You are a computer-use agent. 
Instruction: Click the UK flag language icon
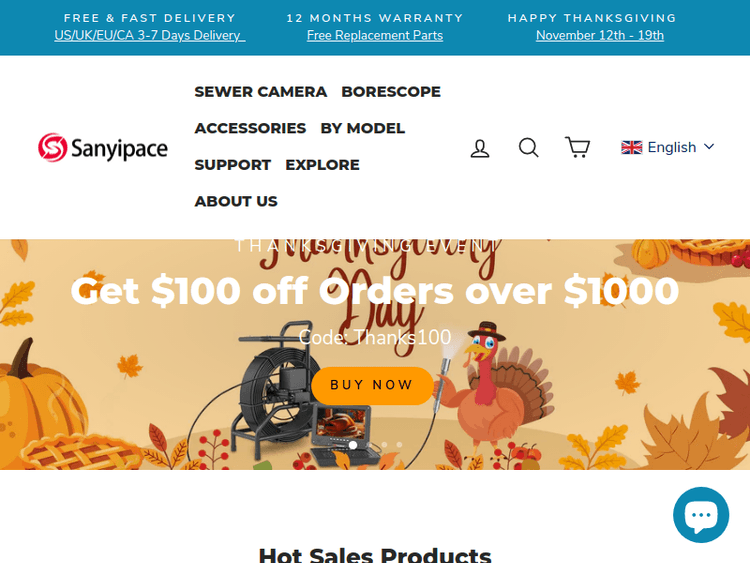[x=631, y=147]
